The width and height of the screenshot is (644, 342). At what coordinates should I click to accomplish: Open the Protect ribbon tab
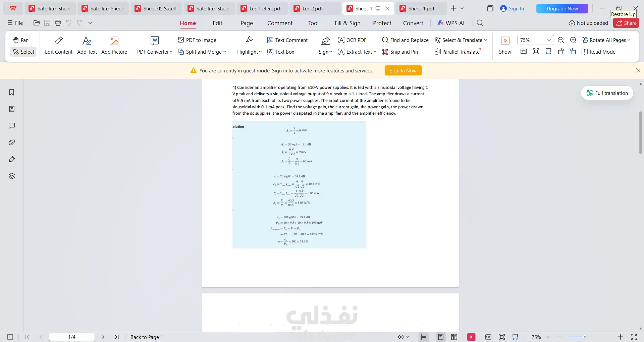382,23
